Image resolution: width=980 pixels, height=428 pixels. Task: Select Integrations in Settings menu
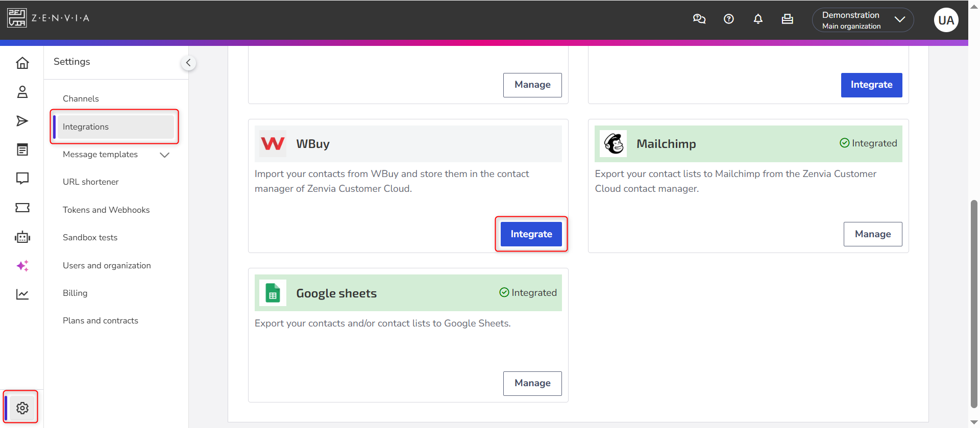coord(115,127)
